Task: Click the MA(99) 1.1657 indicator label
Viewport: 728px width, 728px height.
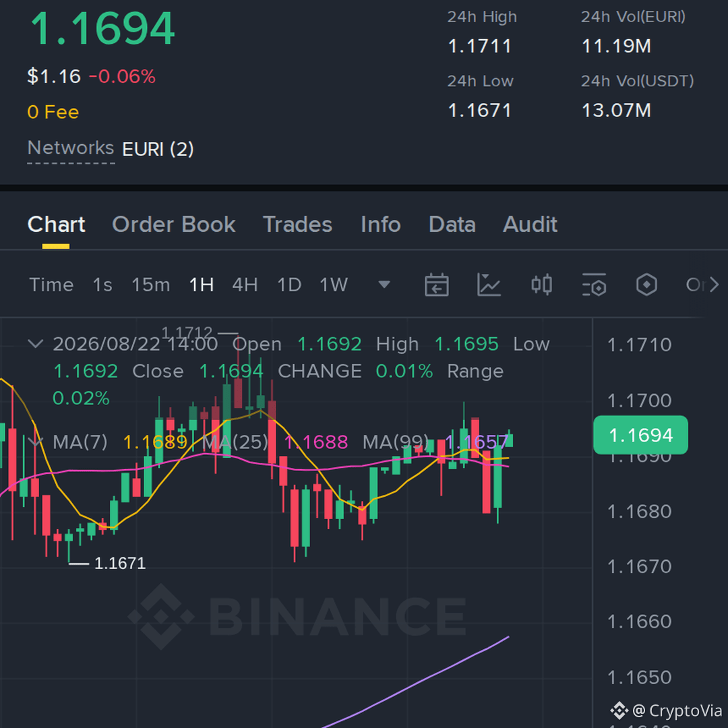Action: click(x=435, y=442)
